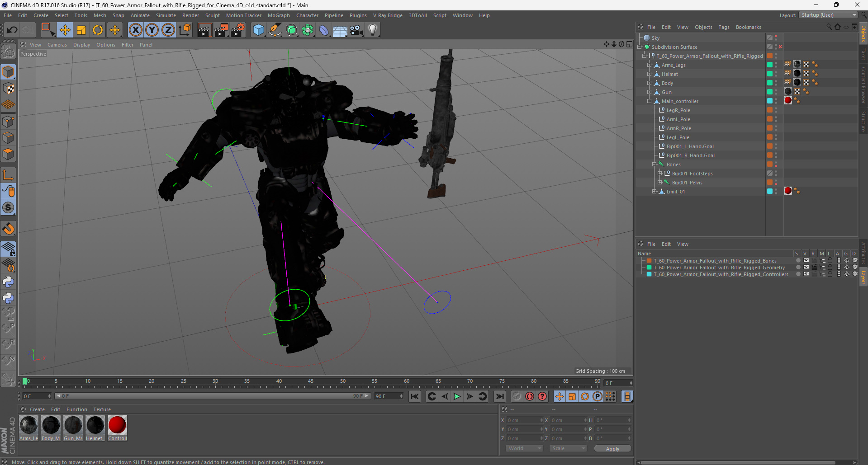Click Go to End of timeline
This screenshot has height=465, width=868.
pyautogui.click(x=499, y=397)
